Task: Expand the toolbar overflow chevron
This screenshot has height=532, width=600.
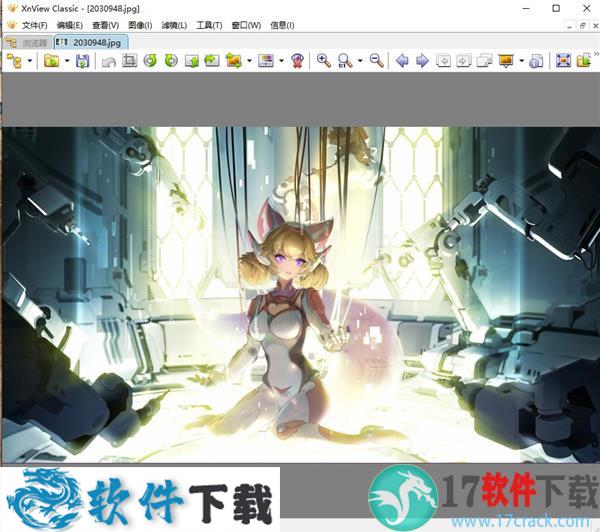Action: tap(597, 55)
